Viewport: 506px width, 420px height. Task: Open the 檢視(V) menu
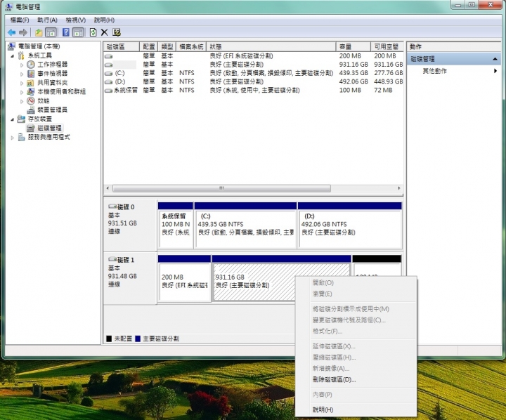tap(75, 20)
